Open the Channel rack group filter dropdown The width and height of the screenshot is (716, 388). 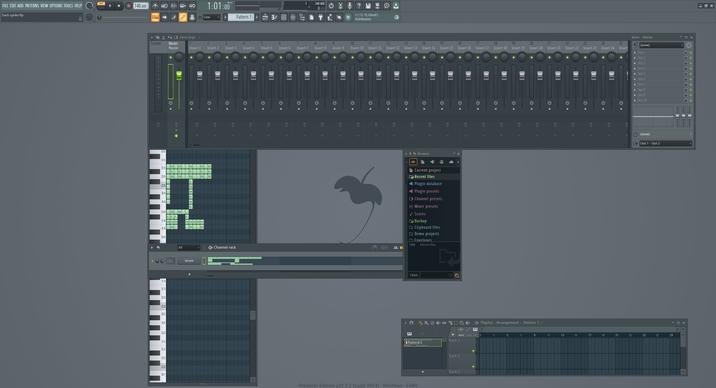pyautogui.click(x=189, y=247)
